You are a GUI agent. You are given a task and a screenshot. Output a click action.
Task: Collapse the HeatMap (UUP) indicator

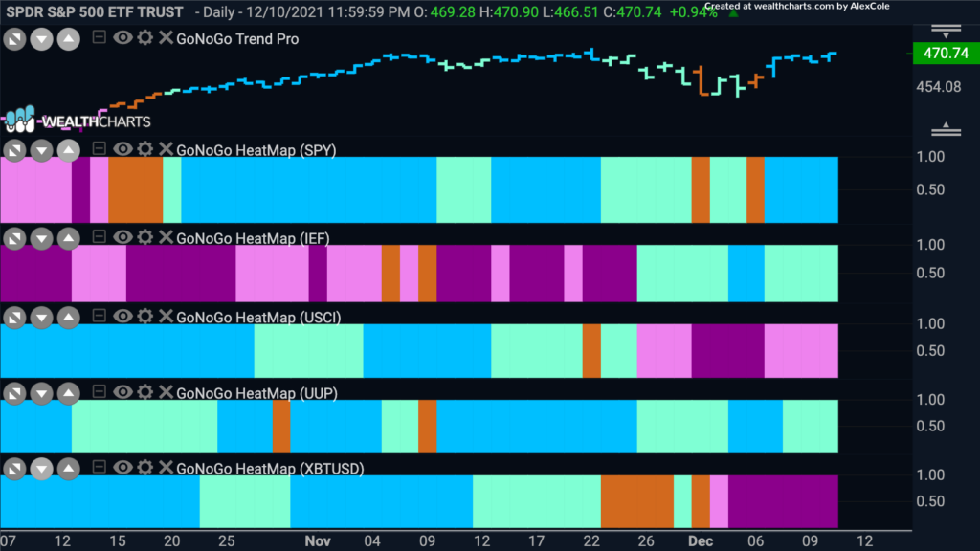pyautogui.click(x=99, y=391)
